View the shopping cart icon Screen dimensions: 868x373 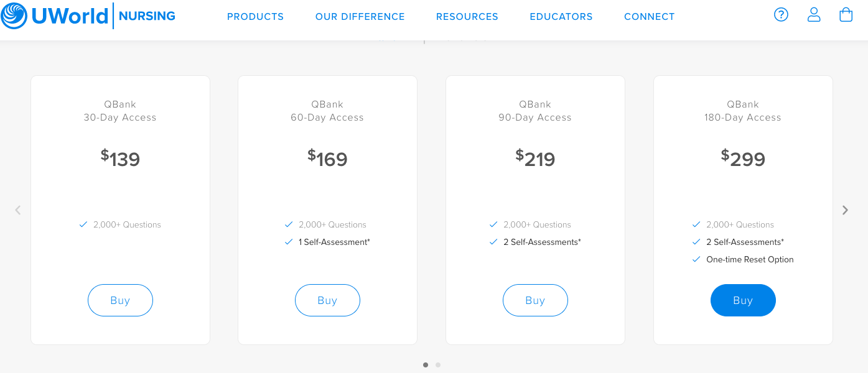(x=846, y=14)
